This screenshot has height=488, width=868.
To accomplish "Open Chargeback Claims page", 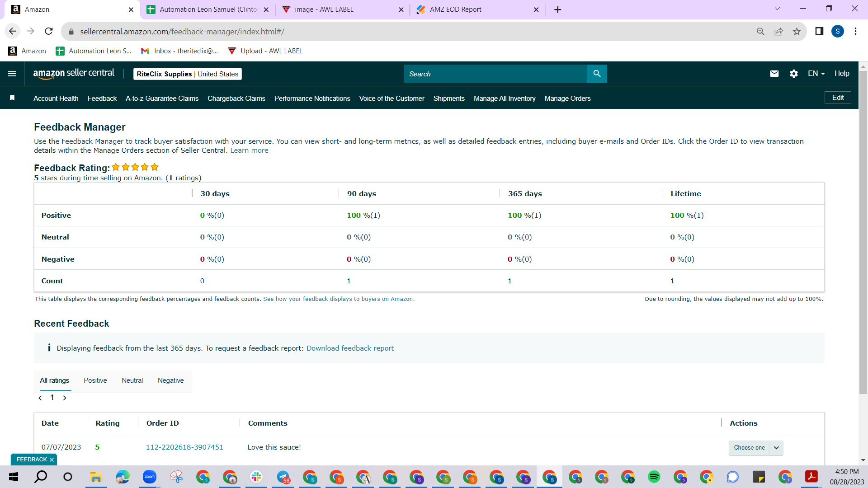I will (236, 98).
